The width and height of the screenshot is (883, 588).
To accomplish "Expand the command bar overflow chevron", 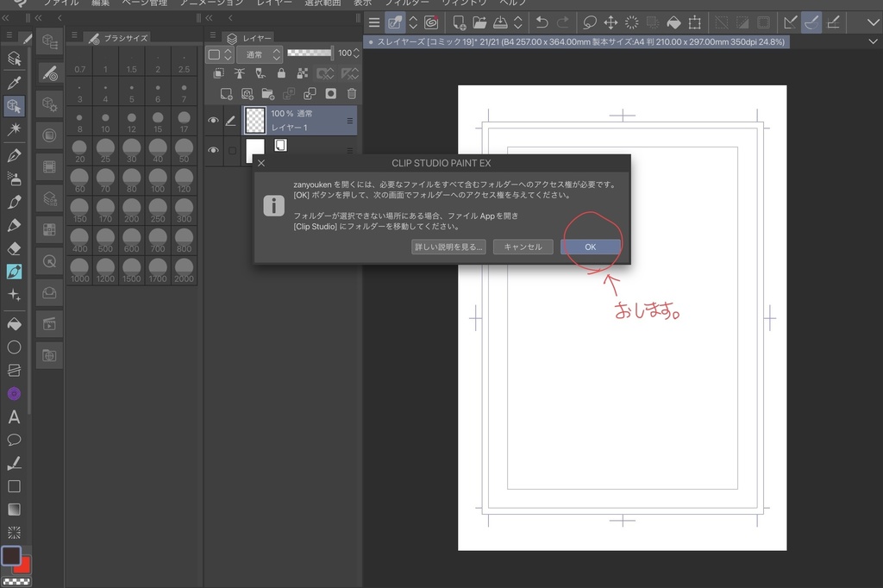I will (873, 22).
